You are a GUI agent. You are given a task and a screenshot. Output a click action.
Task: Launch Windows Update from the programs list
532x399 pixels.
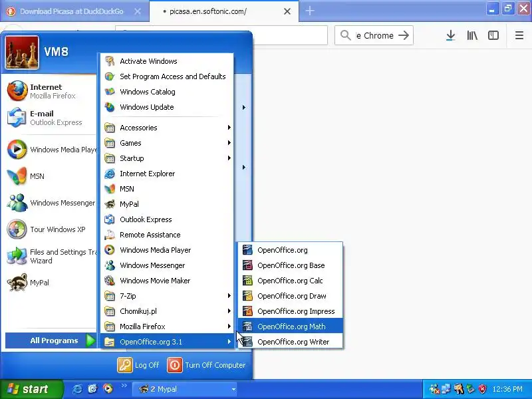coord(167,107)
